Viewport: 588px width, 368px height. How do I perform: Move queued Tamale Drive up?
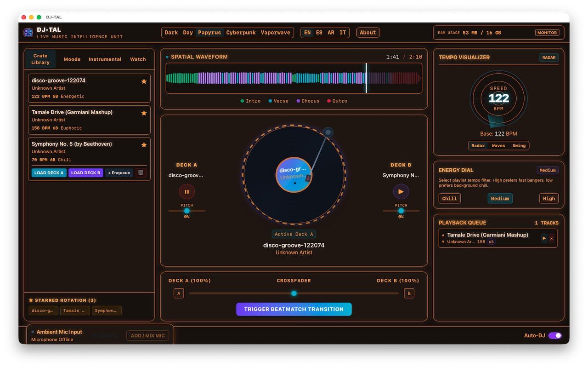pos(443,235)
